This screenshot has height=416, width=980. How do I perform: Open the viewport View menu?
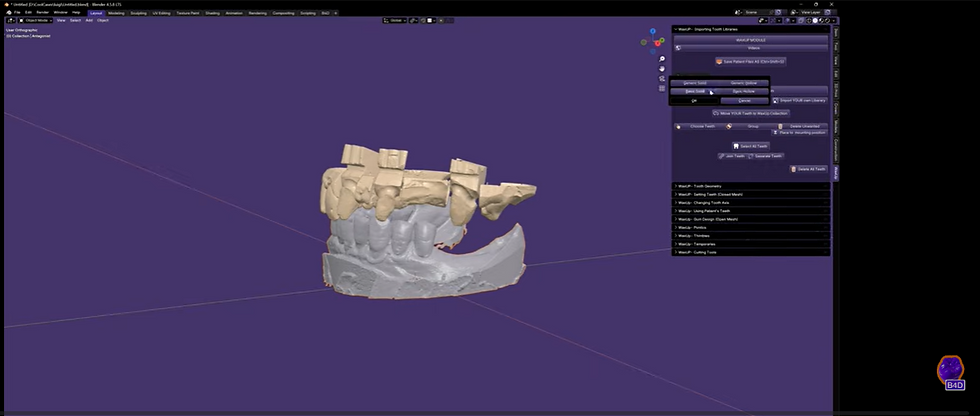coord(61,20)
